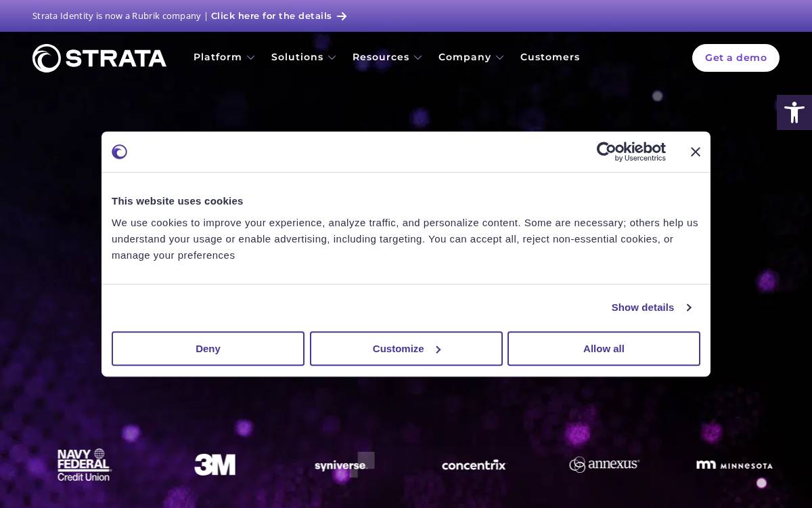Open the Customize cookie preferences

406,348
